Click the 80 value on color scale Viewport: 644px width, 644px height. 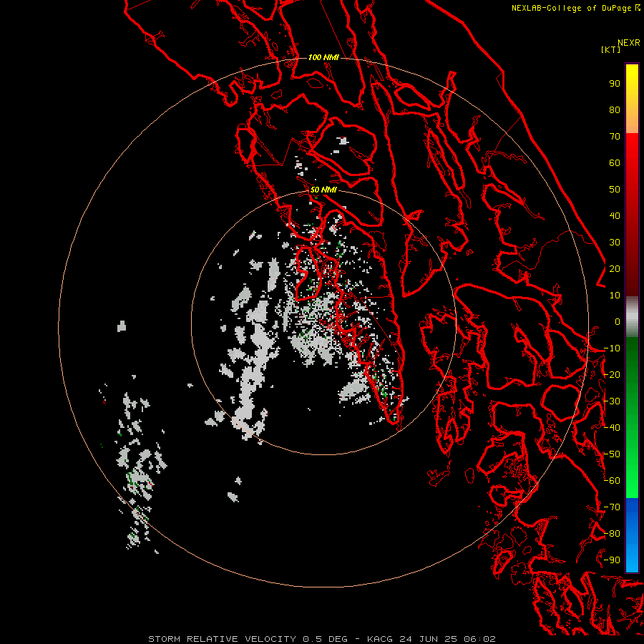click(x=615, y=110)
